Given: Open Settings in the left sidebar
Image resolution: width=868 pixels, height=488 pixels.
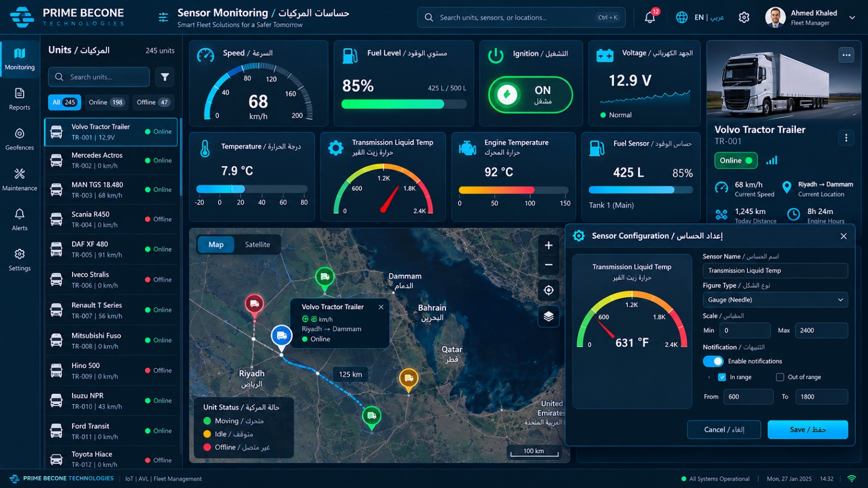Looking at the screenshot, I should 20,260.
